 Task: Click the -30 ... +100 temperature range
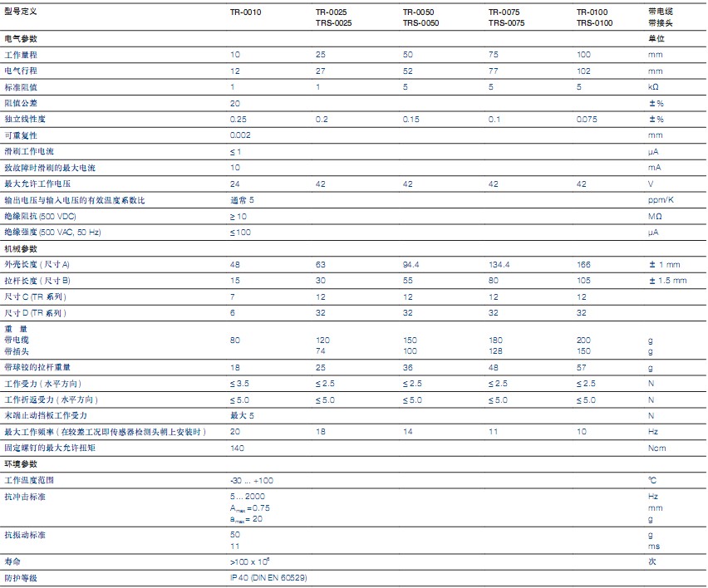tap(252, 480)
